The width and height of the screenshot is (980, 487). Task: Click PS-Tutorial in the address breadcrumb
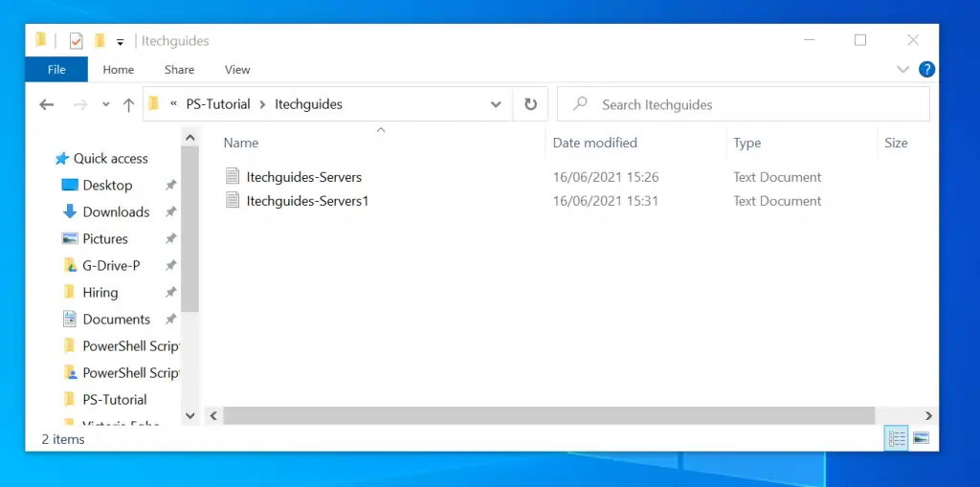click(218, 104)
